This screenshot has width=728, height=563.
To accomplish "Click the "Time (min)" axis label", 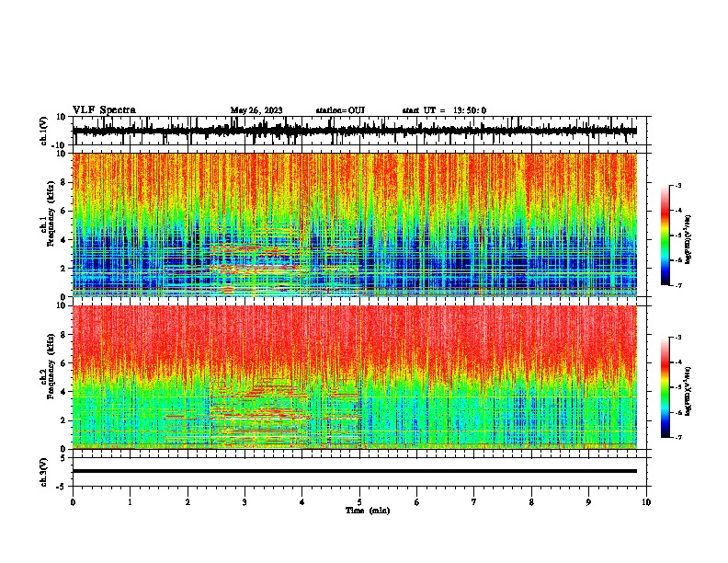I will [x=368, y=511].
